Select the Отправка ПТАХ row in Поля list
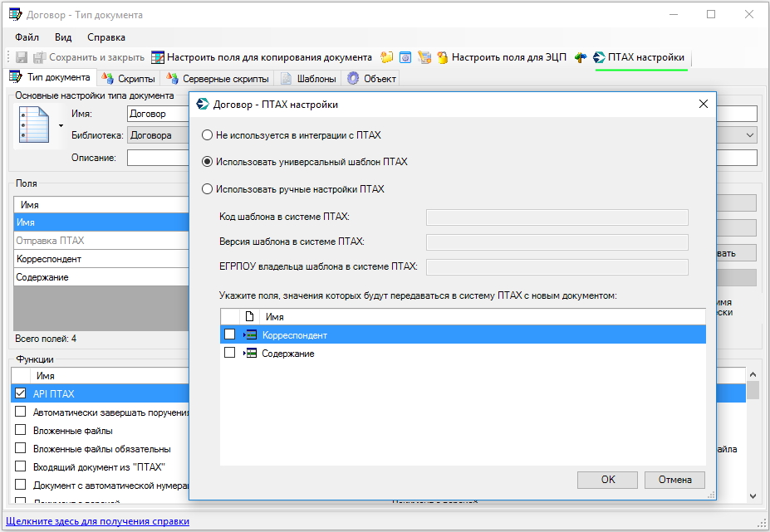The height and width of the screenshot is (532, 770). point(101,241)
